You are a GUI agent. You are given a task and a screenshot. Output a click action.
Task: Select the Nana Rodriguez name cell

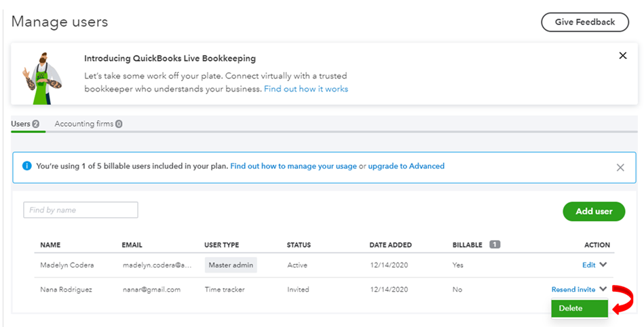pyautogui.click(x=66, y=290)
